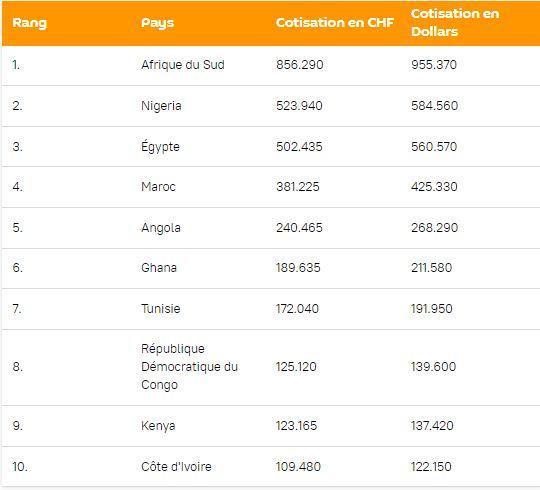
Task: Select rank number 10. cell
Action: pyautogui.click(x=20, y=467)
